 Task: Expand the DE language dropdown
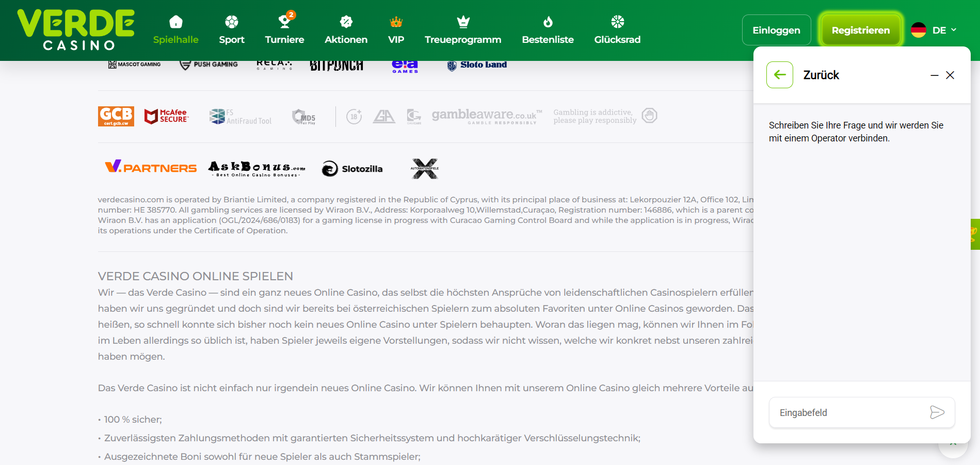point(944,30)
